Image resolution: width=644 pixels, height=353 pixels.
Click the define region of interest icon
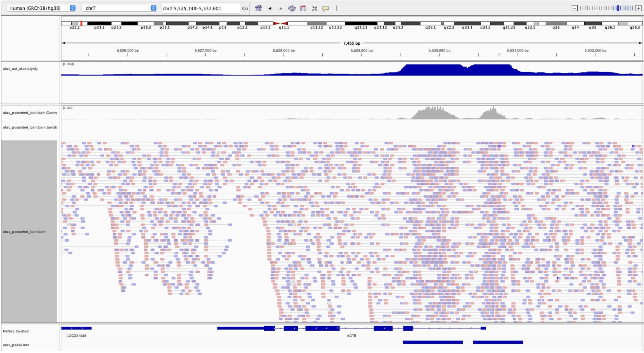pyautogui.click(x=303, y=8)
